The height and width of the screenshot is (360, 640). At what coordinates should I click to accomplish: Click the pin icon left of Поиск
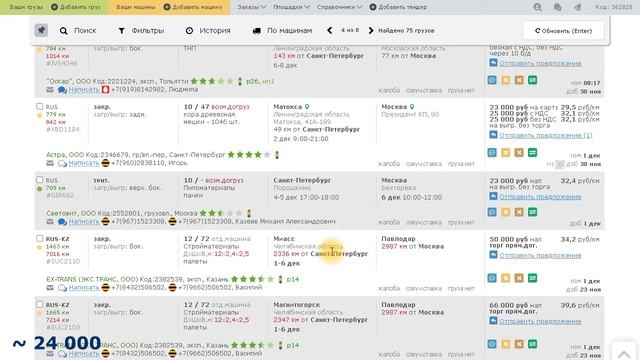point(41,30)
